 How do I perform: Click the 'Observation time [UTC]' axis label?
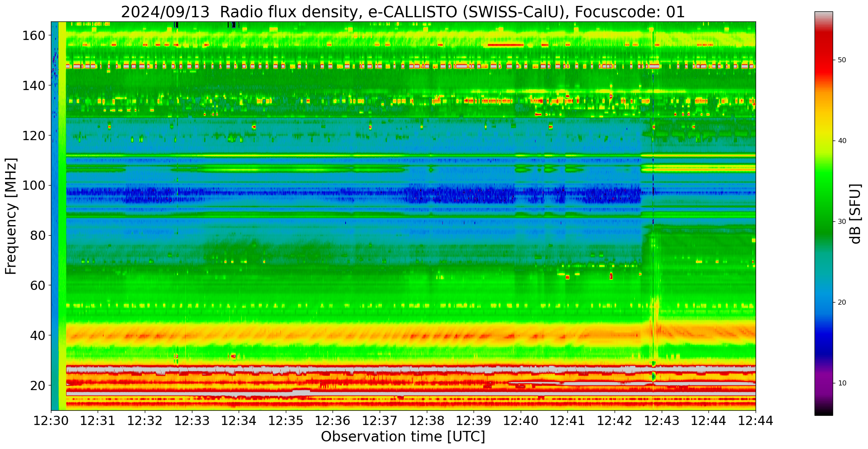(403, 437)
